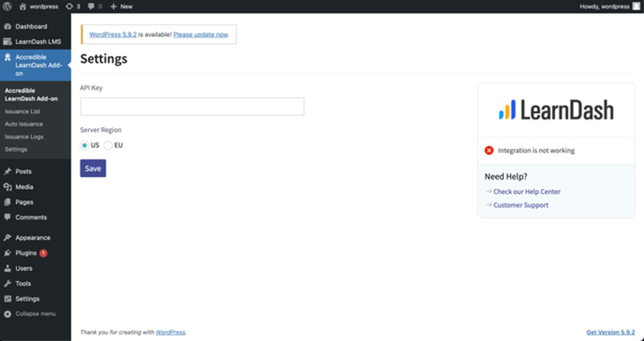The image size is (644, 341).
Task: Click the Pages icon
Action: pos(7,202)
